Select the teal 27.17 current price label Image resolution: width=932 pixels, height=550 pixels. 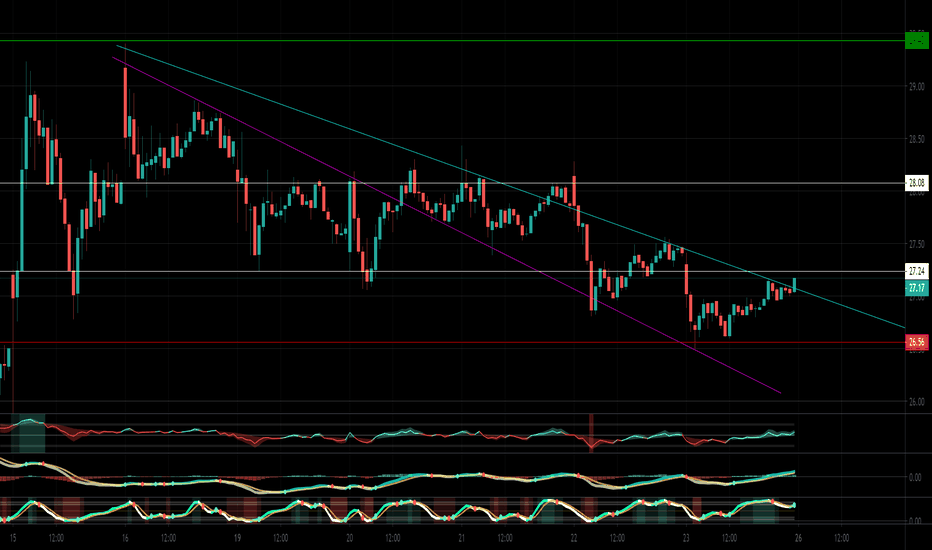(x=916, y=288)
